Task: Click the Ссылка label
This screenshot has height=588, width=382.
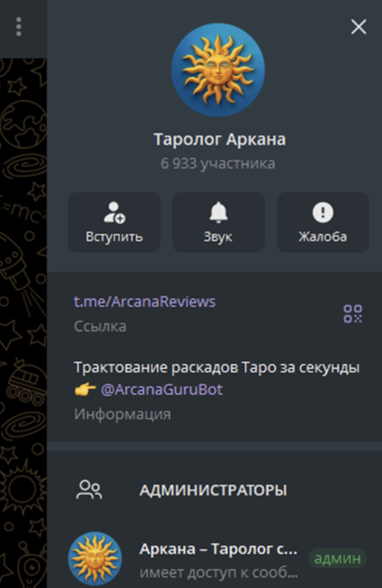Action: point(100,326)
